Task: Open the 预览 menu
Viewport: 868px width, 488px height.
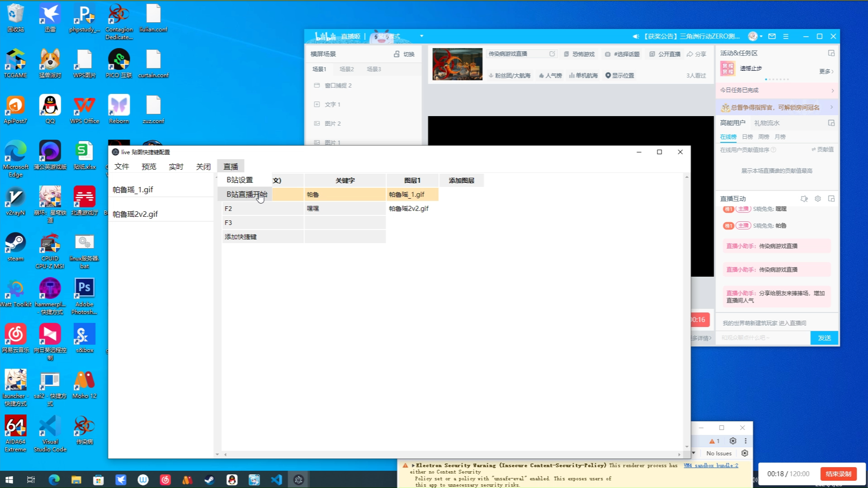Action: pyautogui.click(x=149, y=166)
